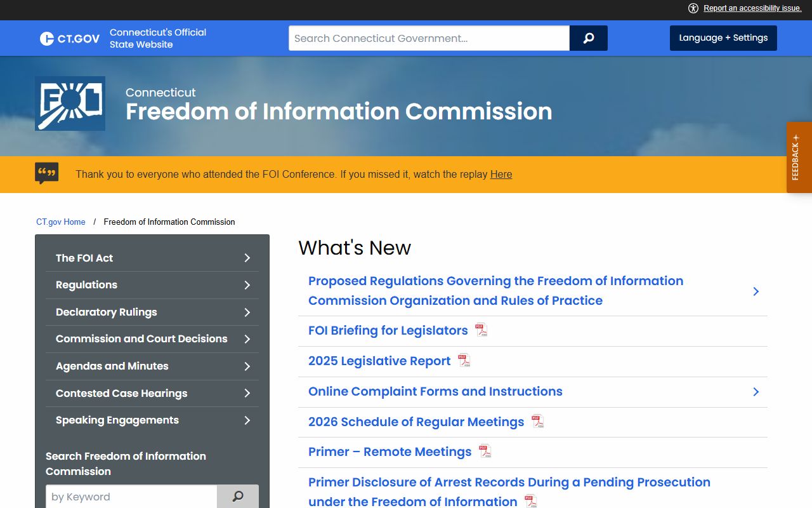
Task: Expand The FOI Act chevron
Action: [247, 258]
